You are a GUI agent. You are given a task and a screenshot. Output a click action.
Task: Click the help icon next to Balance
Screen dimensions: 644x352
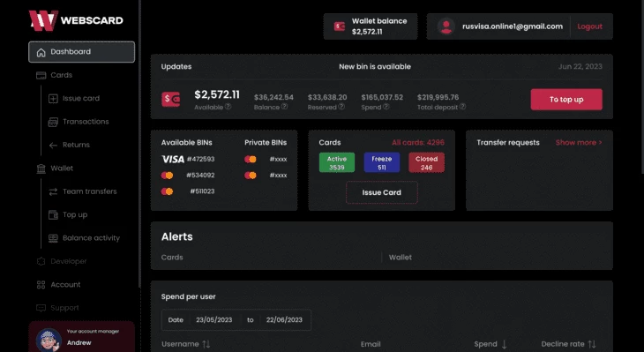[x=284, y=107]
